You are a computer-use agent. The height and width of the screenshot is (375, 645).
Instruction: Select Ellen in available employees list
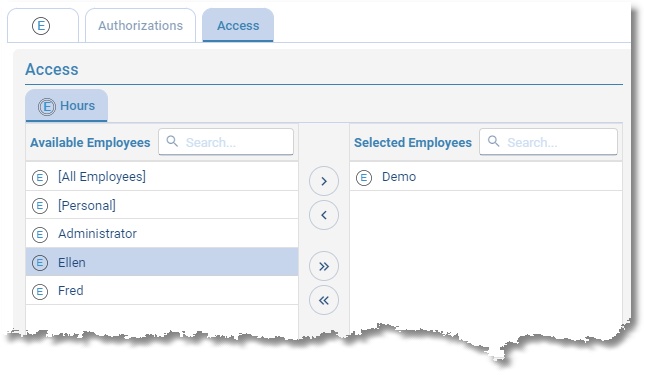tap(162, 262)
